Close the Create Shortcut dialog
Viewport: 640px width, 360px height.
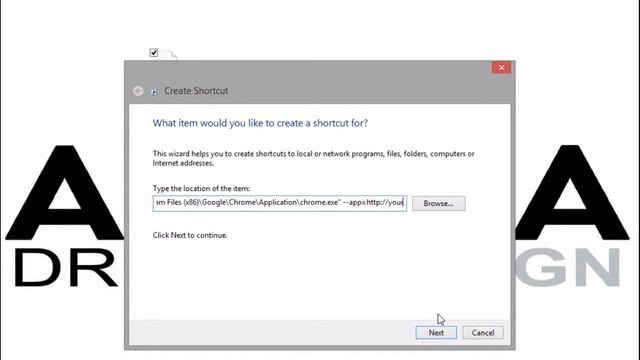(501, 68)
